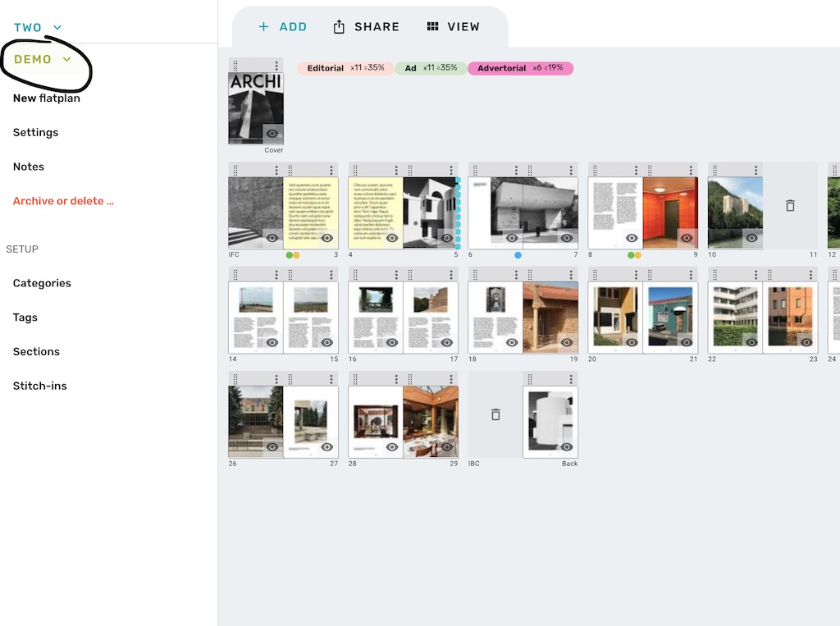This screenshot has width=840, height=626.
Task: Click the grid icon next to VIEW
Action: [x=432, y=25]
